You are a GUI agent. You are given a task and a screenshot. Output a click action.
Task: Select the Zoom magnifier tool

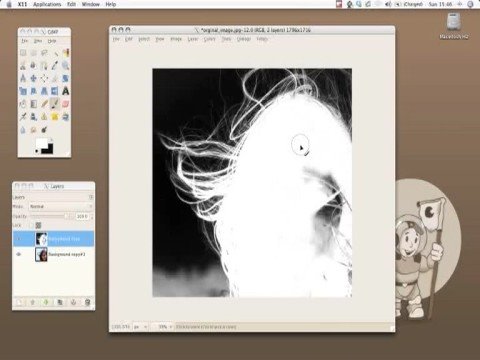tap(66, 66)
